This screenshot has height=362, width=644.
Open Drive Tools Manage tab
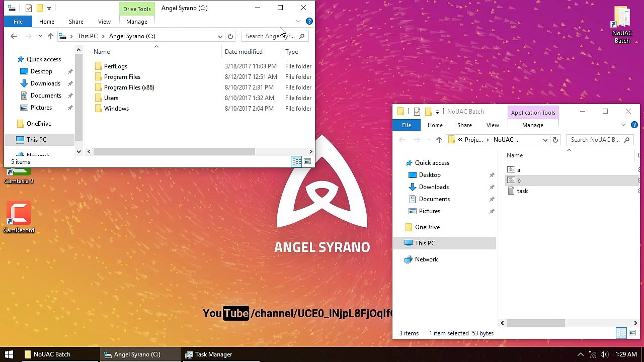pos(137,22)
